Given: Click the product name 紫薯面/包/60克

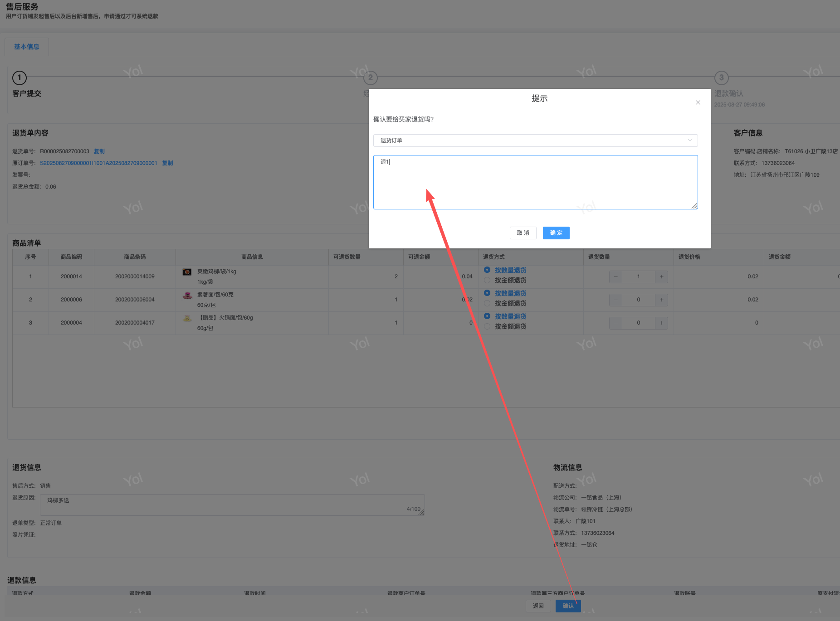Looking at the screenshot, I should pyautogui.click(x=215, y=295).
